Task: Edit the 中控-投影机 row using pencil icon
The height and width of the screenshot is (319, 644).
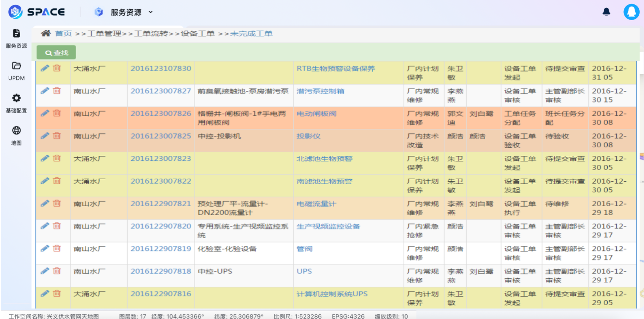Action: 44,135
